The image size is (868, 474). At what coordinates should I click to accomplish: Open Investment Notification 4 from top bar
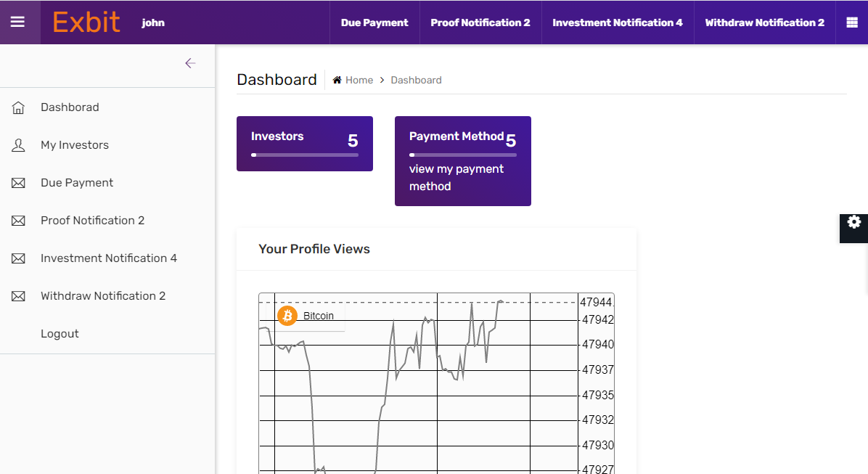pyautogui.click(x=617, y=23)
